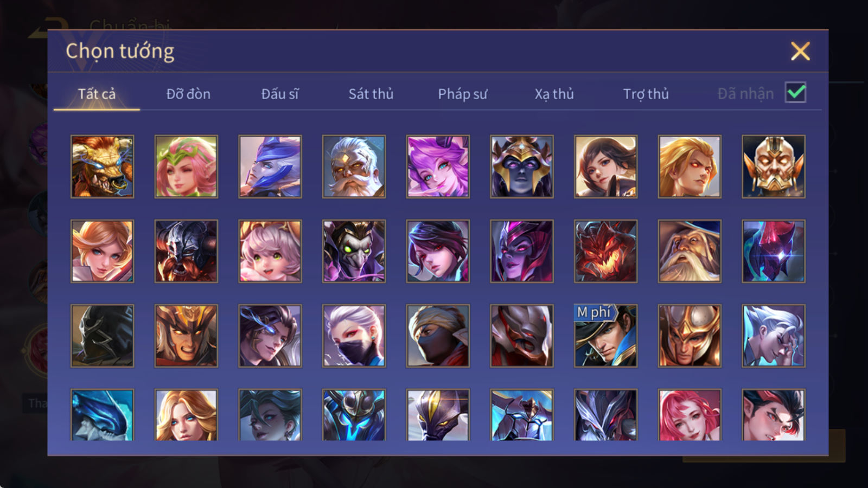Image resolution: width=868 pixels, height=488 pixels.
Task: Choose the white-bearded elder with forehead gem
Action: [x=354, y=166]
